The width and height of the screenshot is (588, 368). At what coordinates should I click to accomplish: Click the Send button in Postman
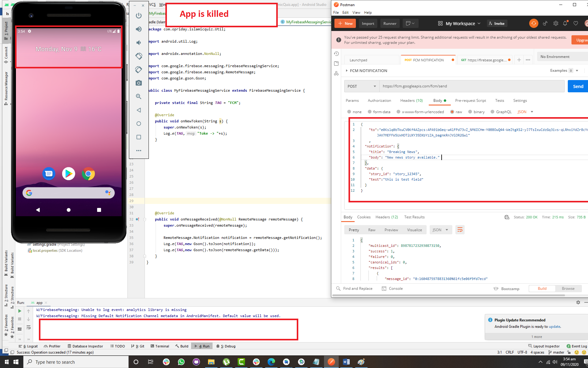pos(577,86)
